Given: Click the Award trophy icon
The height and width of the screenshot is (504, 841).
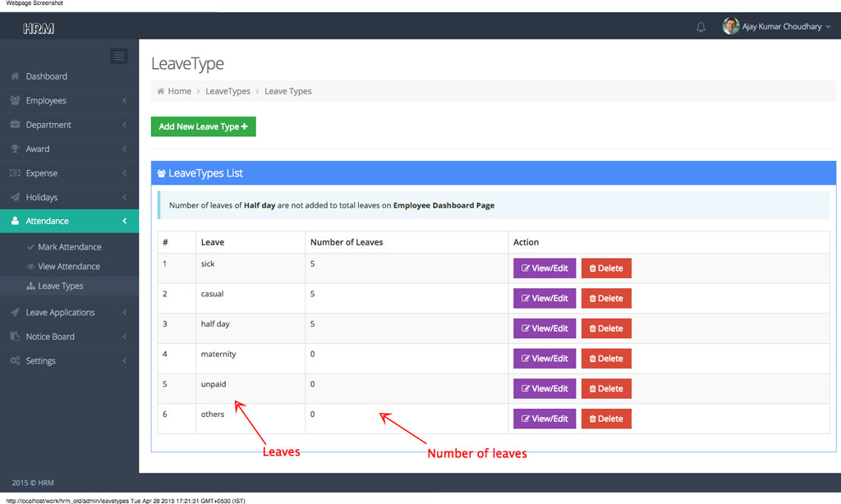Looking at the screenshot, I should [x=15, y=149].
